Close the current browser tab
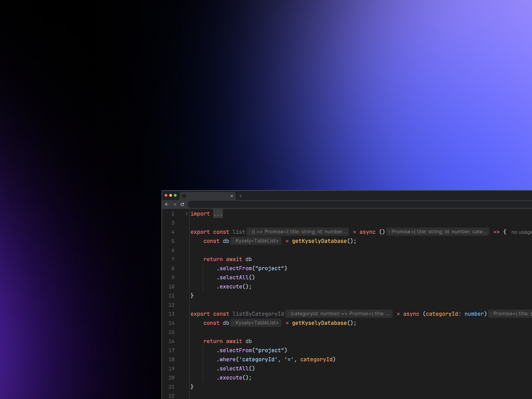Image resolution: width=532 pixels, height=399 pixels. point(232,196)
